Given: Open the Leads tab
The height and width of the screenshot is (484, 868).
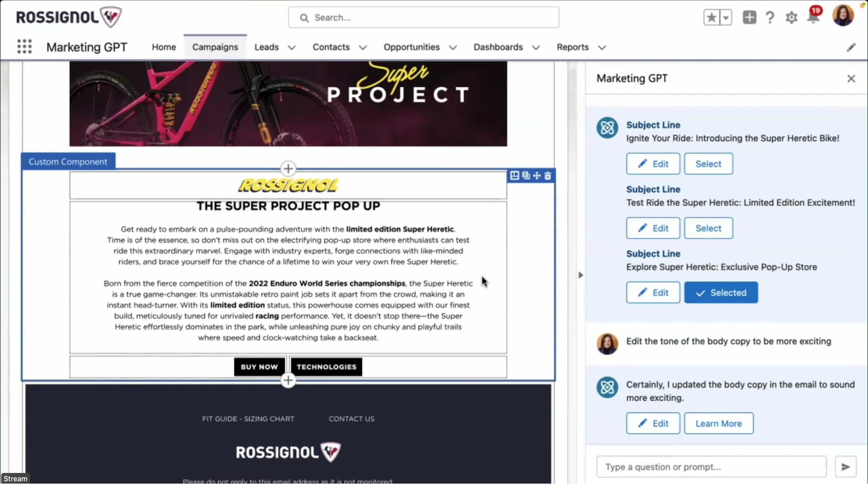Looking at the screenshot, I should pos(266,47).
